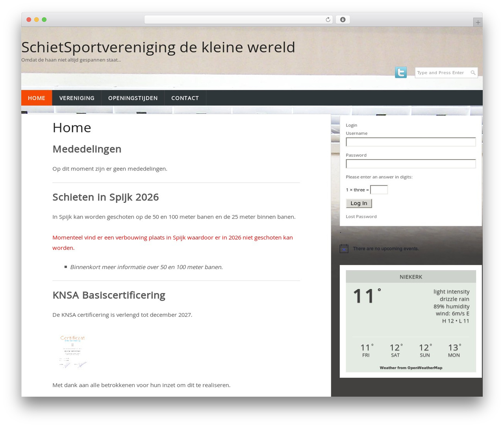504x427 pixels.
Task: Follow the Lost Password link
Action: tap(361, 217)
